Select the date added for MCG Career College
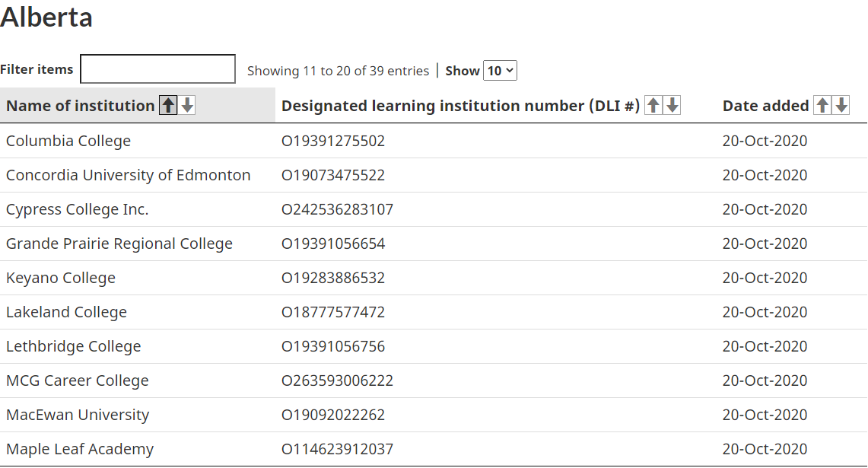This screenshot has height=468, width=868. (765, 381)
